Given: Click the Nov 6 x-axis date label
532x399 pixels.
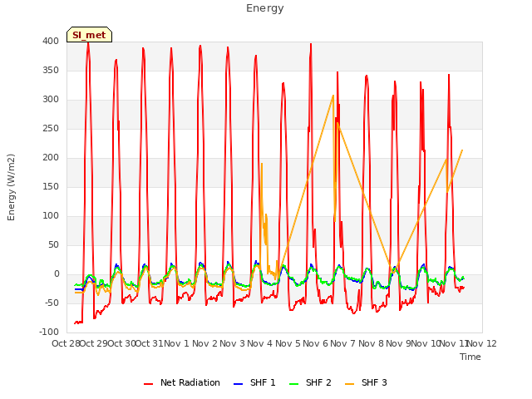Looking at the screenshot, I should (315, 343).
